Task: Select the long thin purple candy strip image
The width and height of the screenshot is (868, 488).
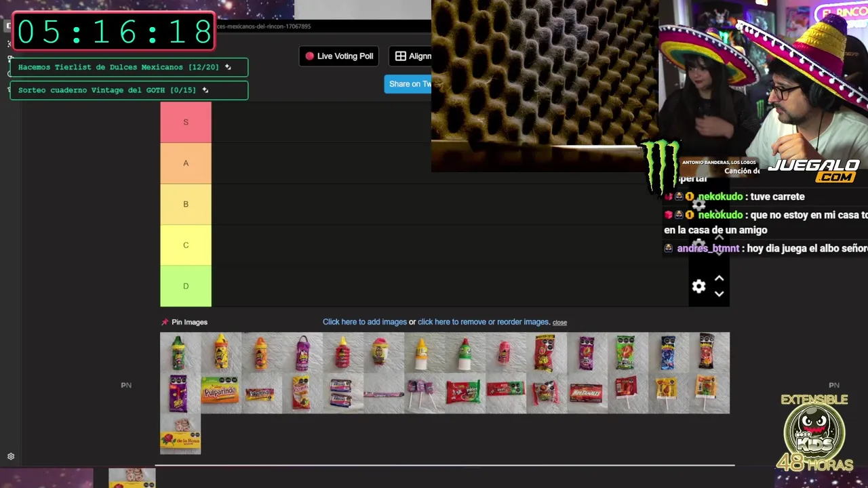Action: [384, 393]
